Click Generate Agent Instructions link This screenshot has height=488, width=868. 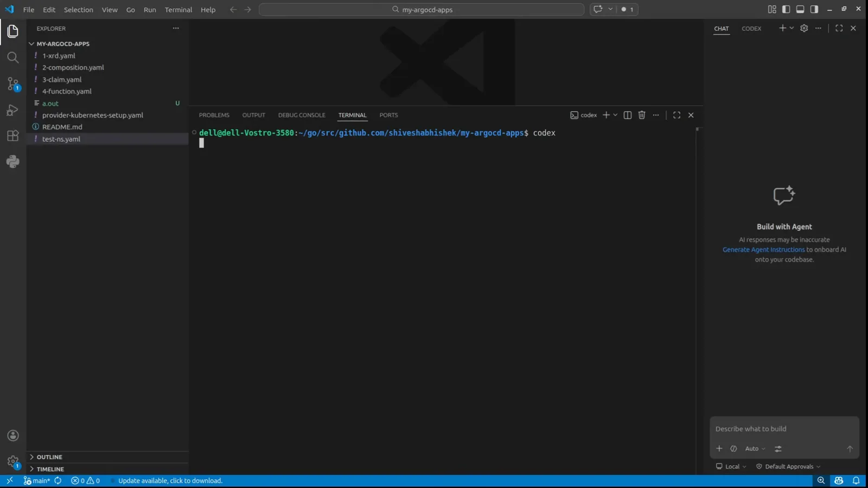(763, 249)
